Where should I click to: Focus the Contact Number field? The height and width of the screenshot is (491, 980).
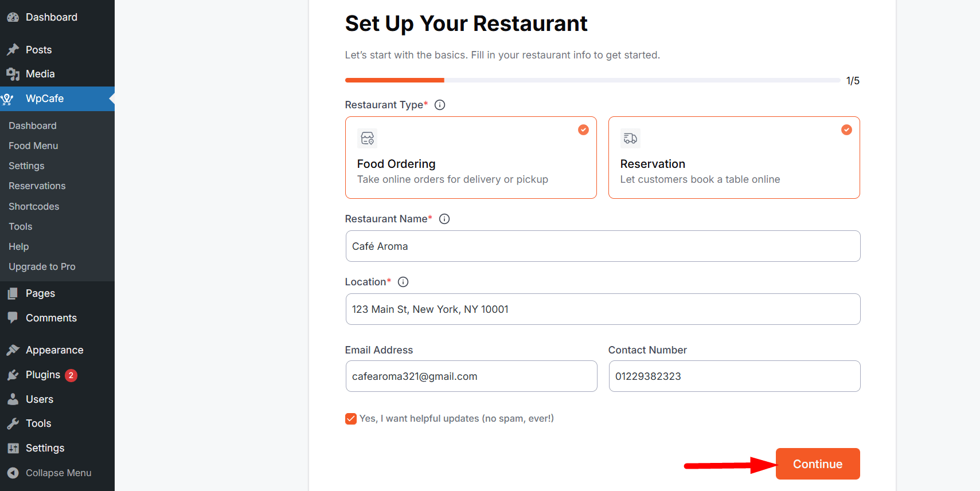click(x=734, y=376)
